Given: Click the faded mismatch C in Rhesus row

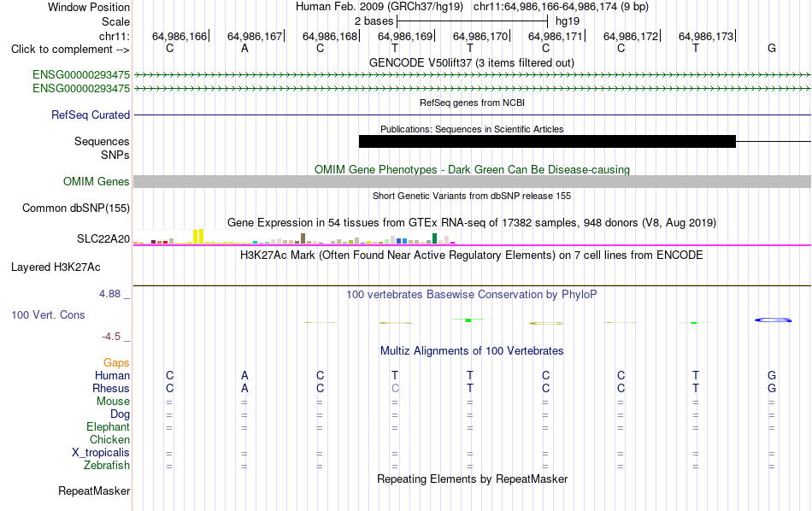Looking at the screenshot, I should pos(395,388).
